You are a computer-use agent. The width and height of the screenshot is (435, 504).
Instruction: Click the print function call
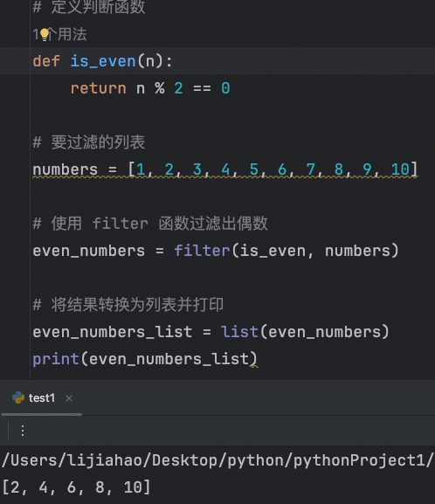coord(56,359)
